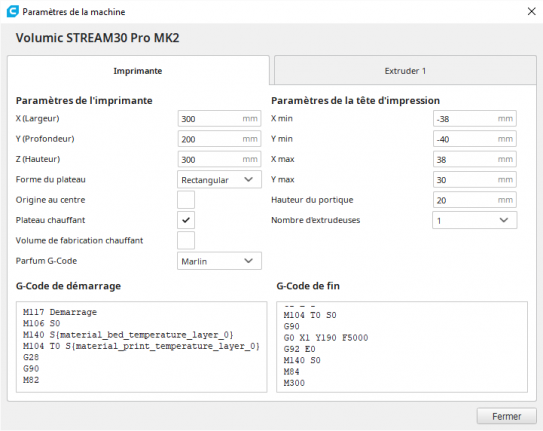Enable the Origine au centre checkbox

[186, 200]
